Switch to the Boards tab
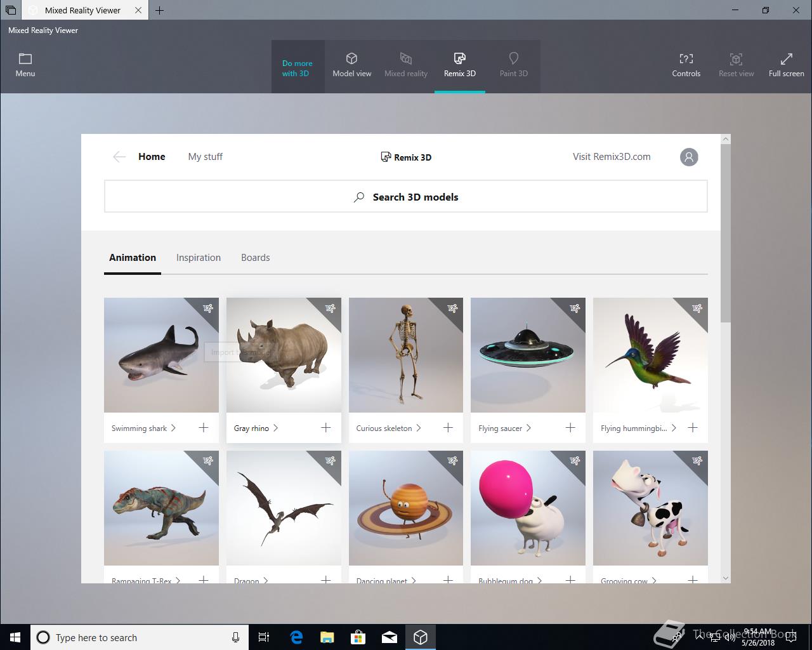 pos(256,258)
